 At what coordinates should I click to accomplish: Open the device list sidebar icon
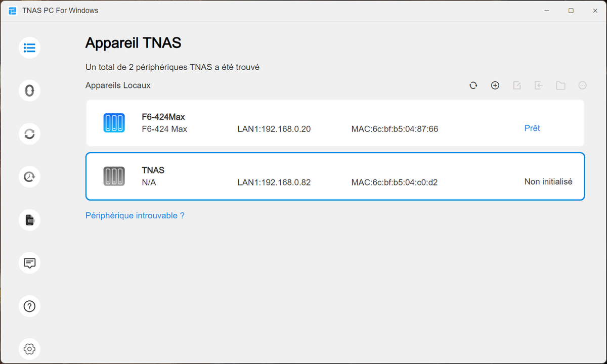29,48
